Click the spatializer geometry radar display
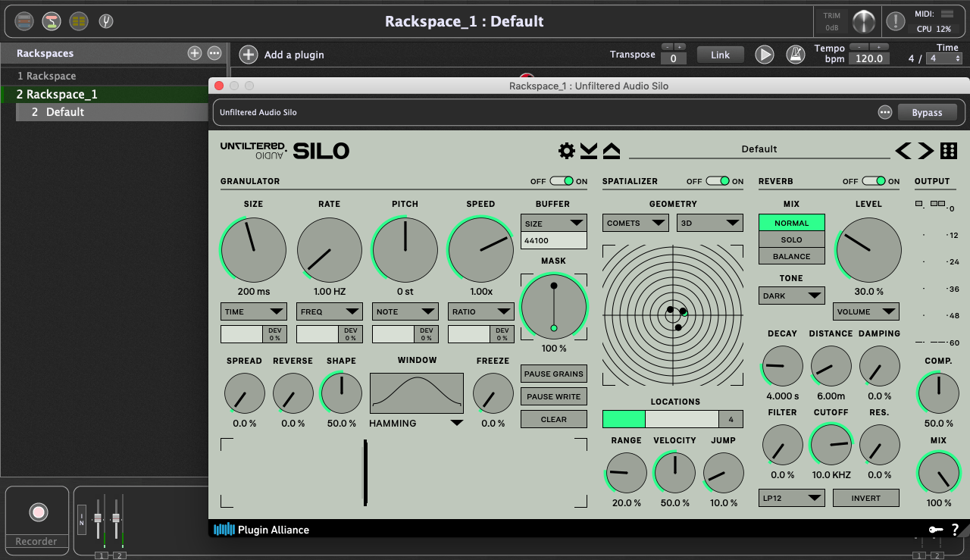The width and height of the screenshot is (970, 560). tap(673, 315)
